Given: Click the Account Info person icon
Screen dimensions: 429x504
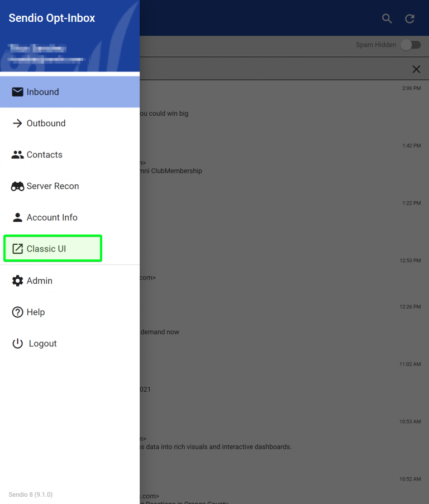Looking at the screenshot, I should [x=17, y=217].
